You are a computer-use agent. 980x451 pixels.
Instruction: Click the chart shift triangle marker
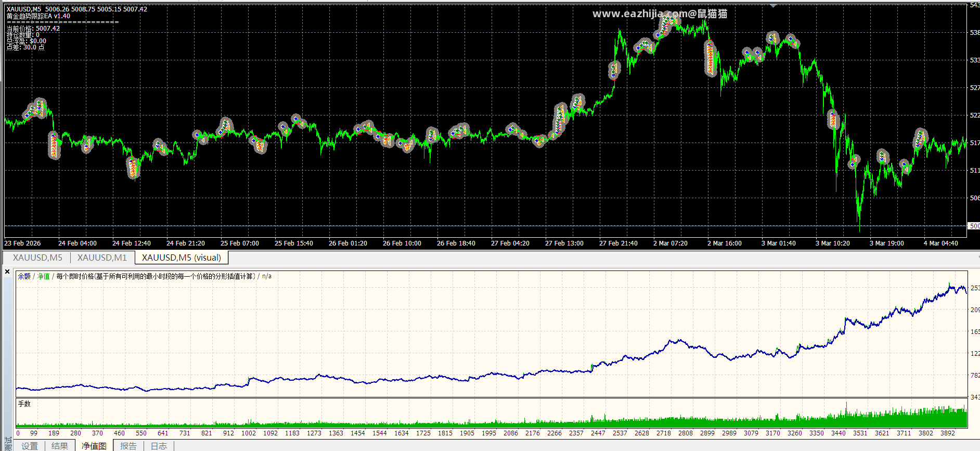pyautogui.click(x=773, y=5)
